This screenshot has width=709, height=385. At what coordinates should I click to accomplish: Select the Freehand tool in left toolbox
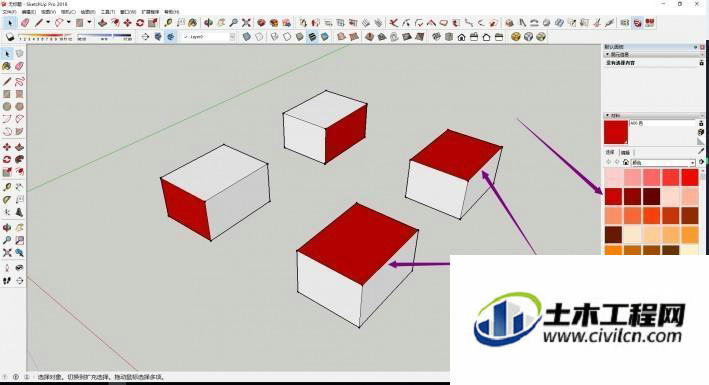click(19, 81)
